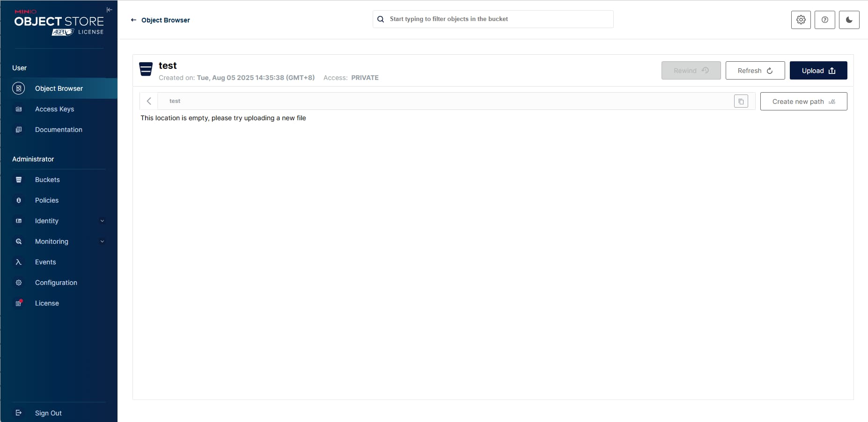This screenshot has height=422, width=868.
Task: Open Configuration in the sidebar
Action: tap(59, 283)
